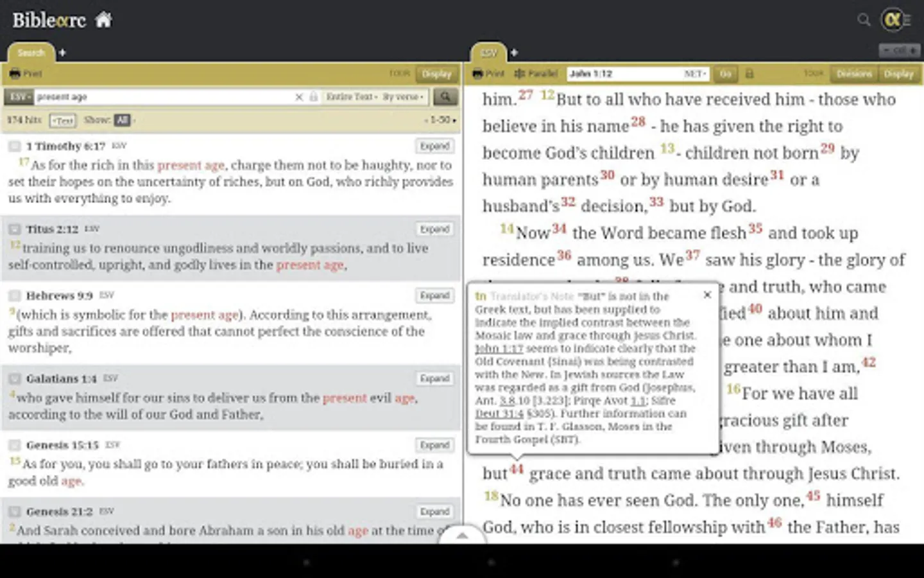
Task: Toggle the lock icon next to Go
Action: (749, 74)
